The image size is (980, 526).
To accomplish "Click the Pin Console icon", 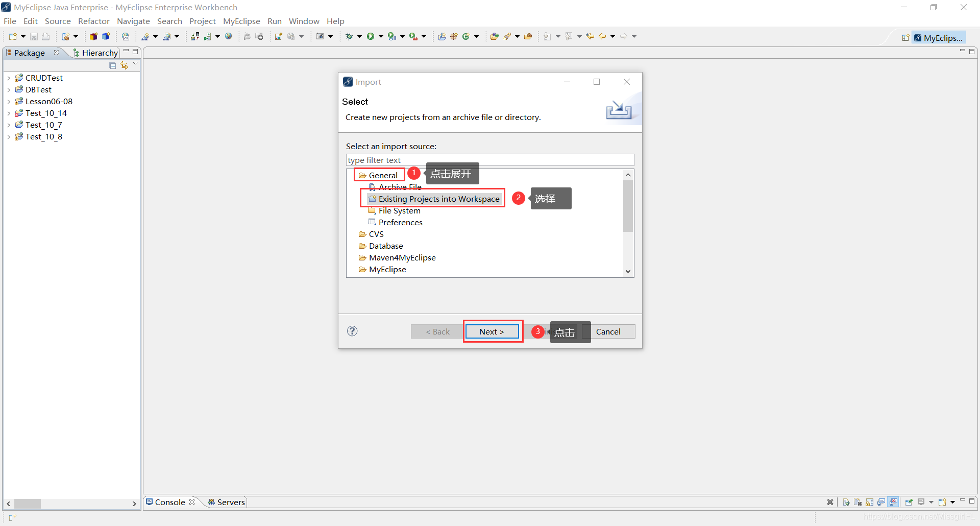I will coord(909,502).
